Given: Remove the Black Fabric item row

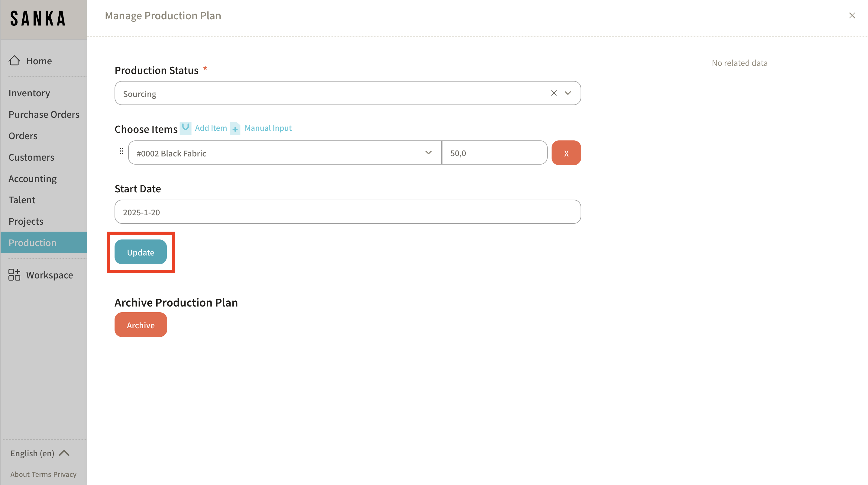Looking at the screenshot, I should (566, 153).
